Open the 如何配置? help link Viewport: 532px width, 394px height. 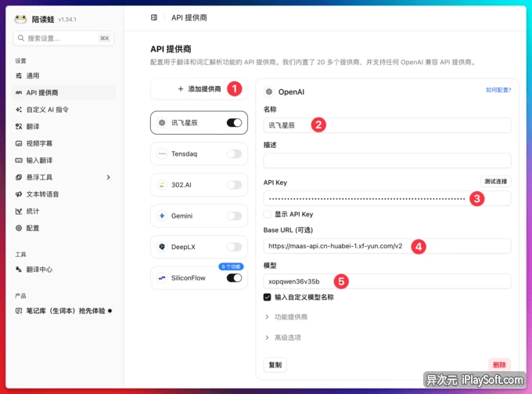pyautogui.click(x=498, y=90)
